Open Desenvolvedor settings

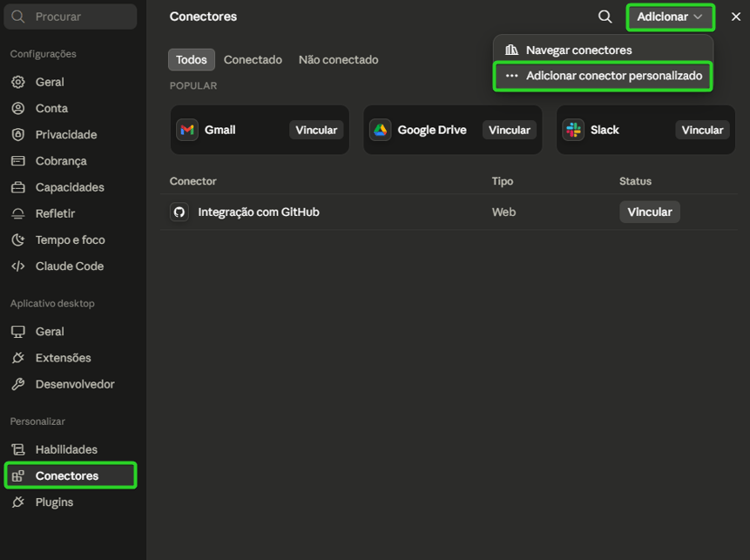tap(71, 384)
